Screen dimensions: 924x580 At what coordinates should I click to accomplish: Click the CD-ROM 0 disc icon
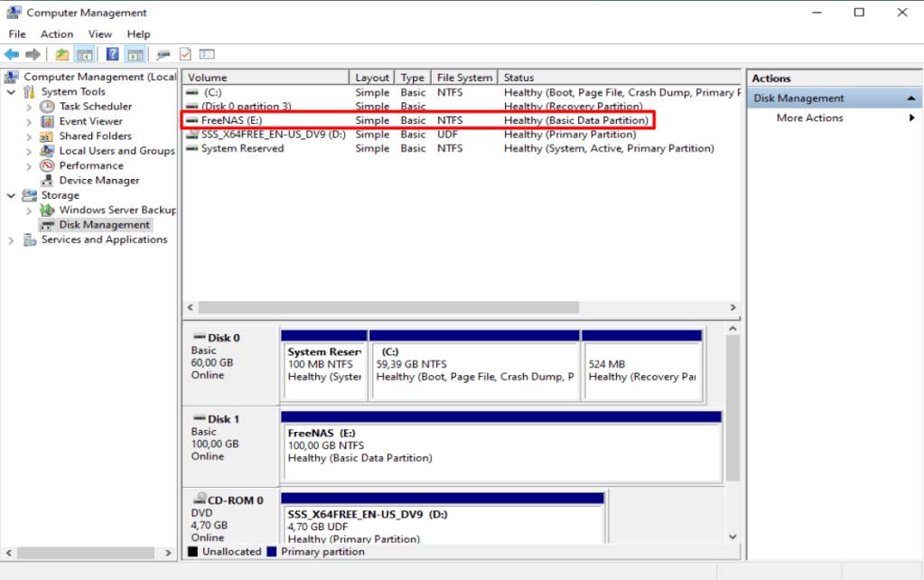[201, 499]
